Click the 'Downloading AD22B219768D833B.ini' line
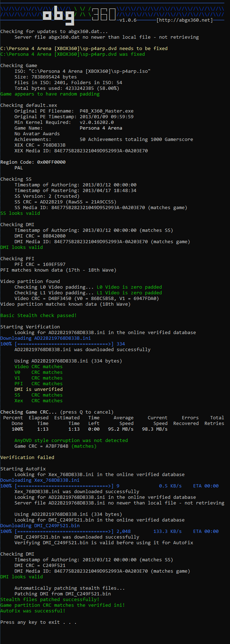This screenshot has width=230, height=644. pyautogui.click(x=45, y=338)
